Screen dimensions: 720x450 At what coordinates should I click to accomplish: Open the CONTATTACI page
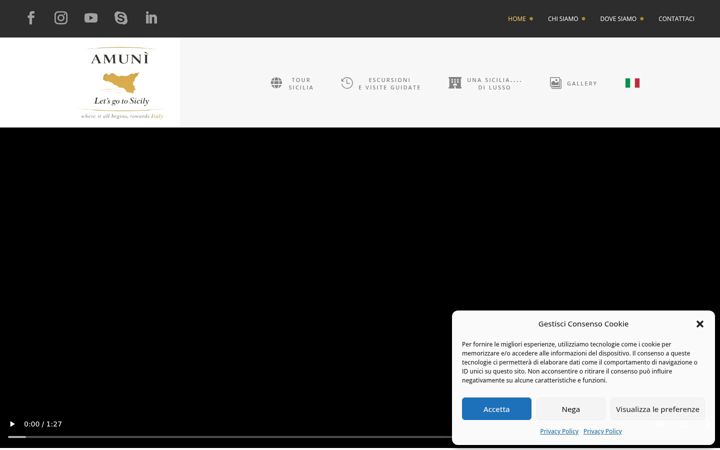click(676, 19)
